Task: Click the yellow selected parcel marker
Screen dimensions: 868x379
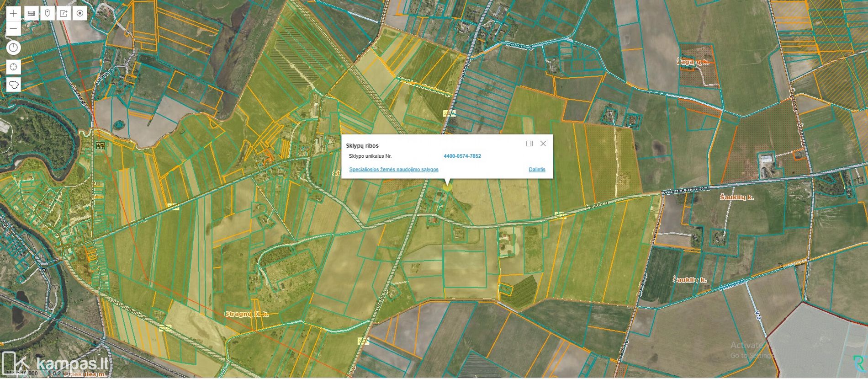Action: pos(447,187)
